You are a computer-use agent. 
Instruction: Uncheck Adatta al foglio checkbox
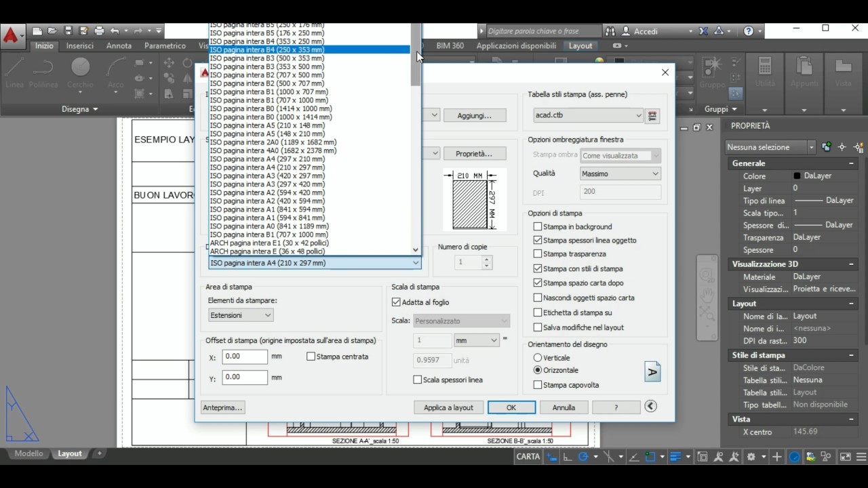pyautogui.click(x=397, y=302)
